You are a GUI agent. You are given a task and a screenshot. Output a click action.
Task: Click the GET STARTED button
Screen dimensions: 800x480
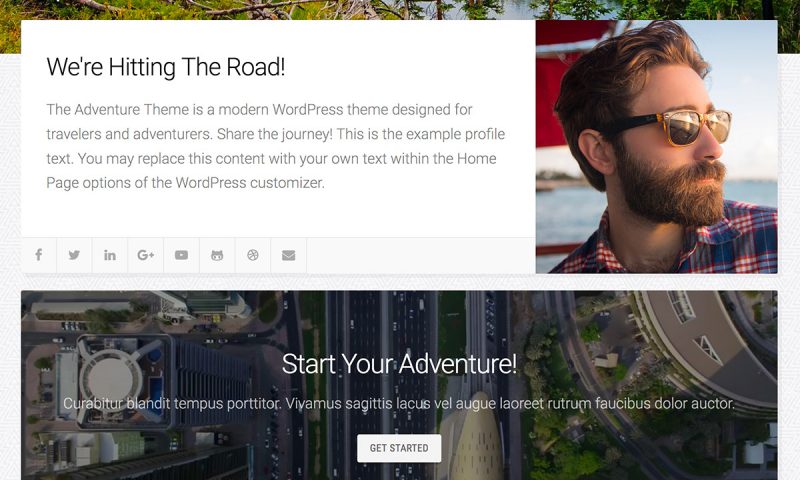click(399, 448)
